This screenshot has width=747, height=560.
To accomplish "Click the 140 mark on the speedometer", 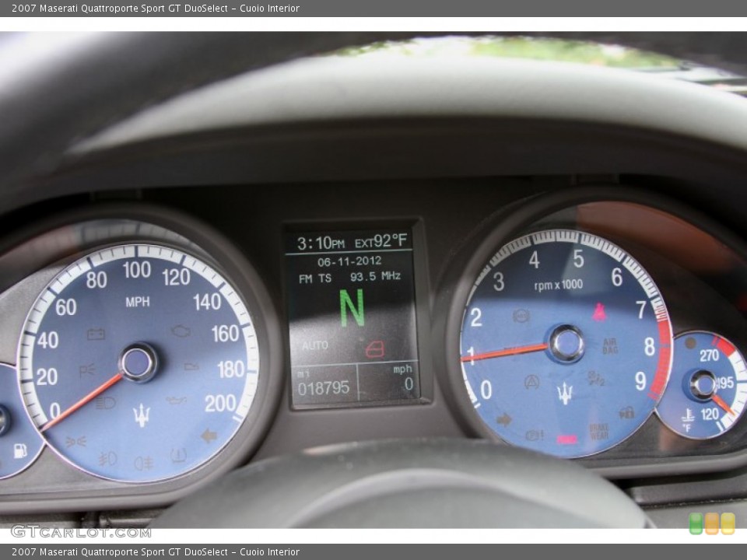I will [207, 302].
